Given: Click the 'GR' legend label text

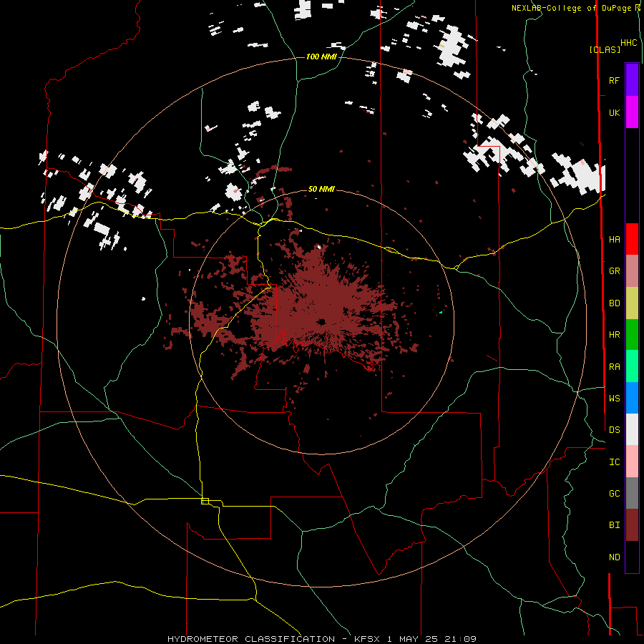Looking at the screenshot, I should tap(614, 271).
